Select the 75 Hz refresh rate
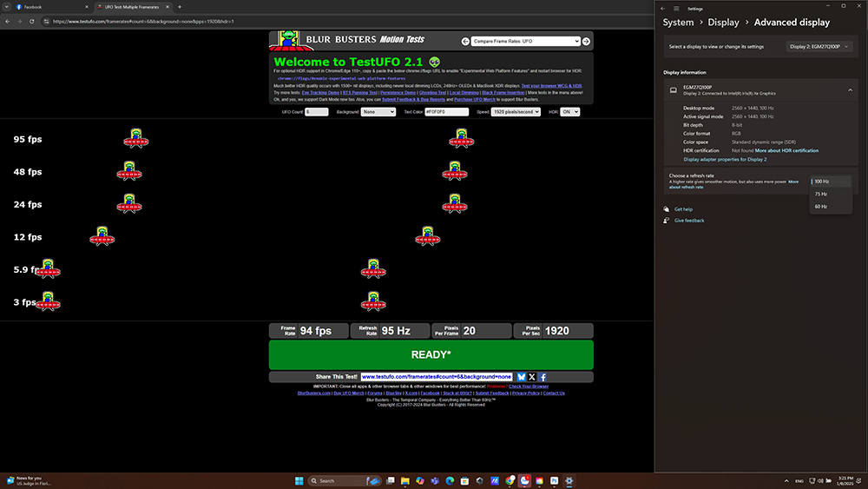 (831, 195)
